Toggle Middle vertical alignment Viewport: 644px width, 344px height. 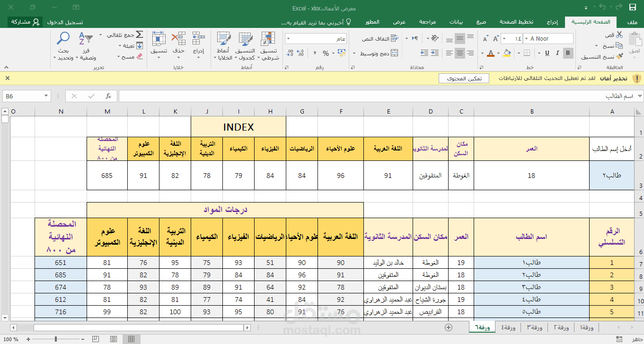pos(459,38)
